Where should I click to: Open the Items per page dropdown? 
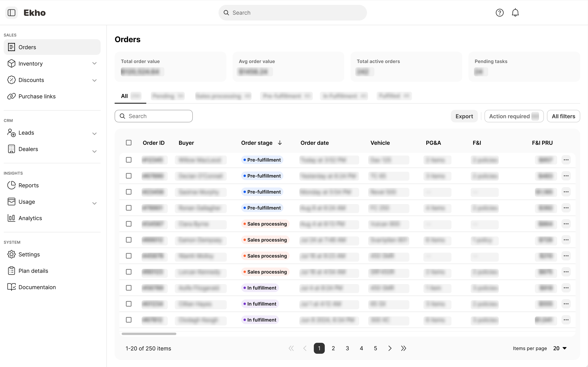pos(559,348)
